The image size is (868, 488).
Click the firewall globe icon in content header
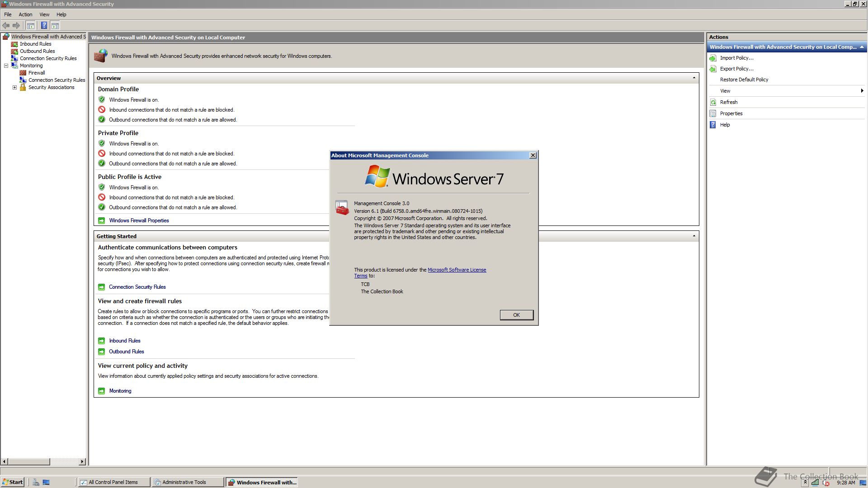pyautogui.click(x=100, y=56)
